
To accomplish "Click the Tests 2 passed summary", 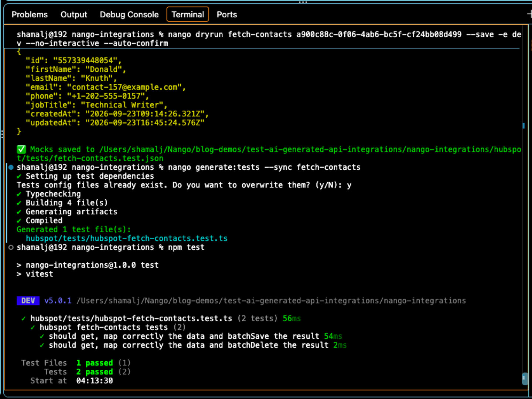I will (x=87, y=372).
